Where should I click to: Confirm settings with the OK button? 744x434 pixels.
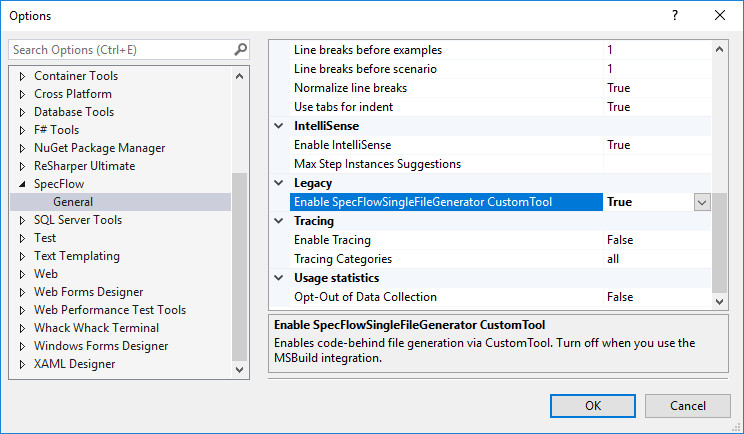pyautogui.click(x=593, y=406)
